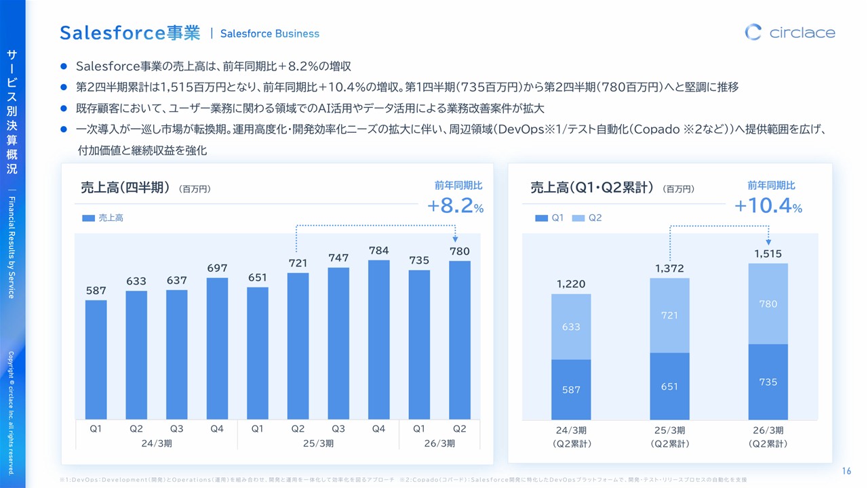868x488 pixels.
Task: Select the 784 bar in the quarterly chart
Action: click(x=378, y=340)
